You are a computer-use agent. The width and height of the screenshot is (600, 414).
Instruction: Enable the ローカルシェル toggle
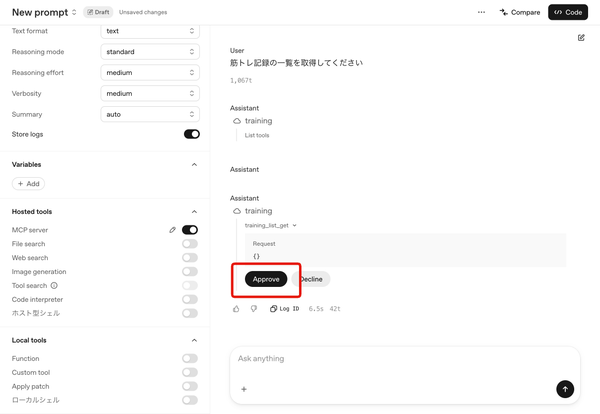coord(190,400)
